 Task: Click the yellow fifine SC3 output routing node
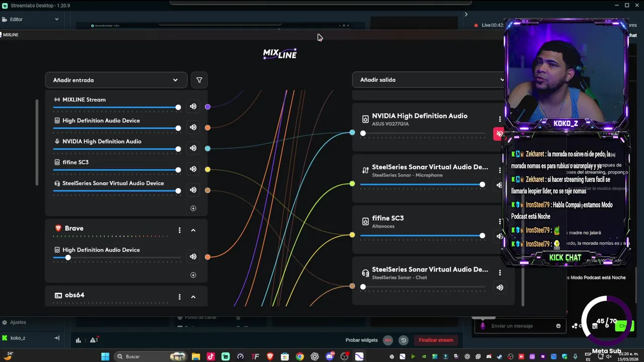(352, 235)
